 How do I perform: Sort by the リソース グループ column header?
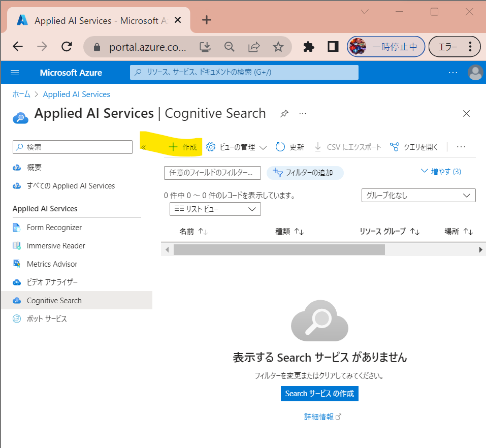click(x=390, y=231)
